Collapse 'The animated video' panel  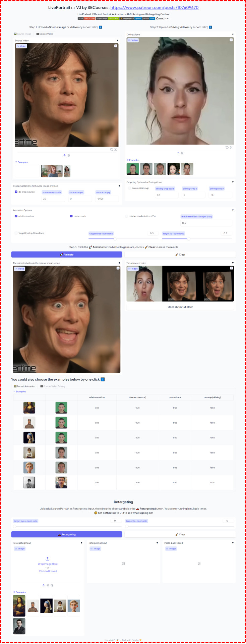(x=233, y=263)
